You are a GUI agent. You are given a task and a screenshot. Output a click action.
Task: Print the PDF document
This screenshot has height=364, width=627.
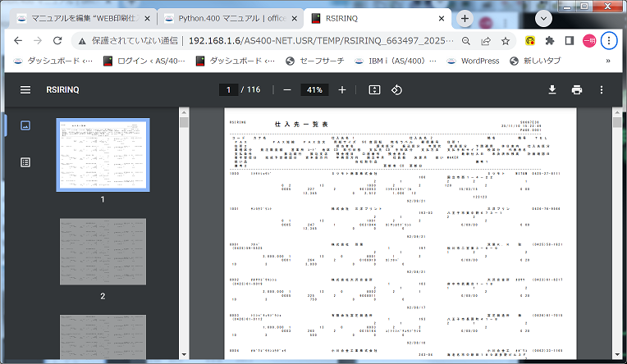pos(577,89)
